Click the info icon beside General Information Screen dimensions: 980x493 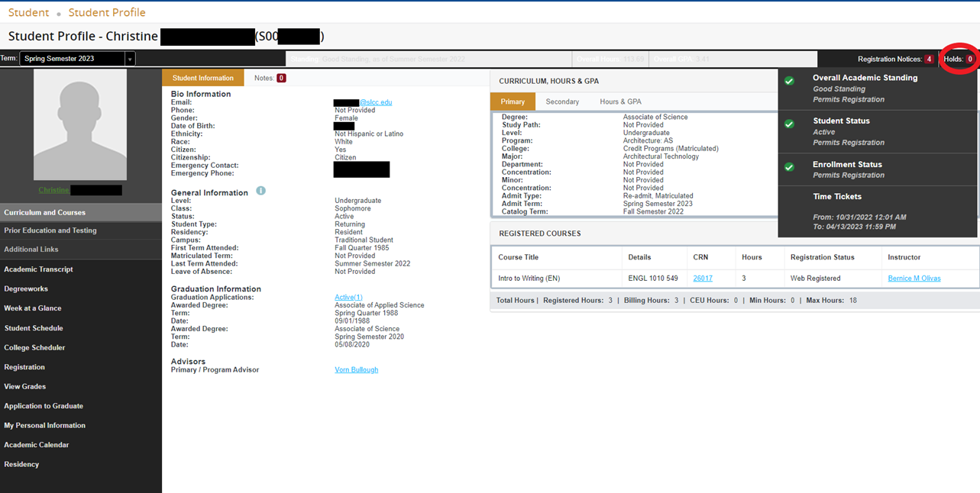(260, 191)
